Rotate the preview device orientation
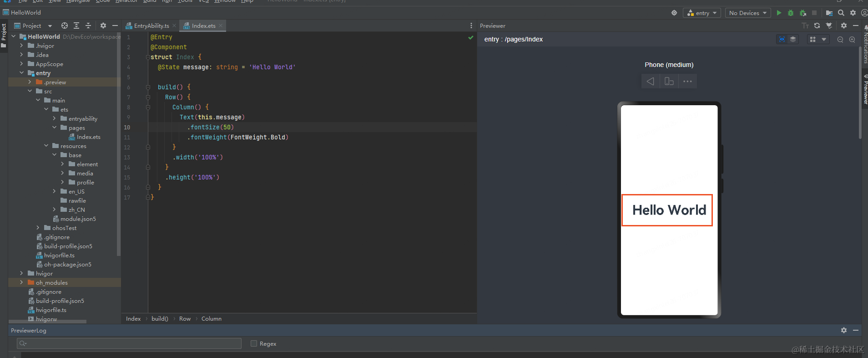The image size is (868, 358). pos(669,82)
